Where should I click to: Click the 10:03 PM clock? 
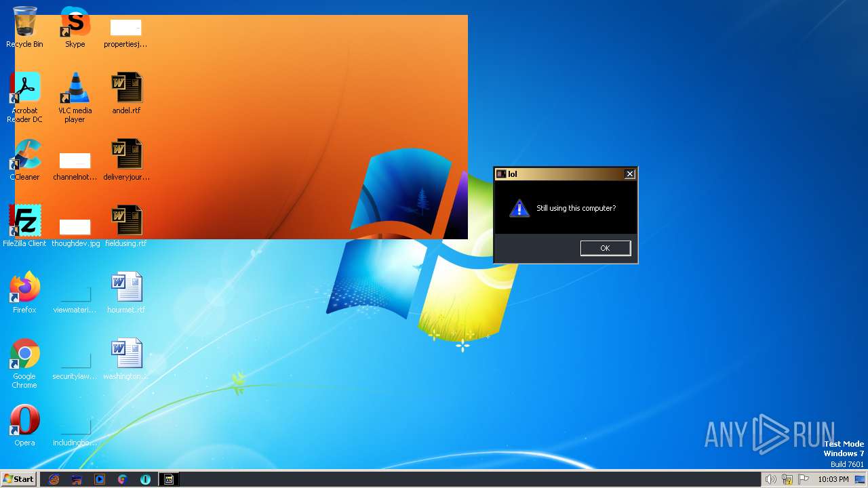[x=833, y=479]
